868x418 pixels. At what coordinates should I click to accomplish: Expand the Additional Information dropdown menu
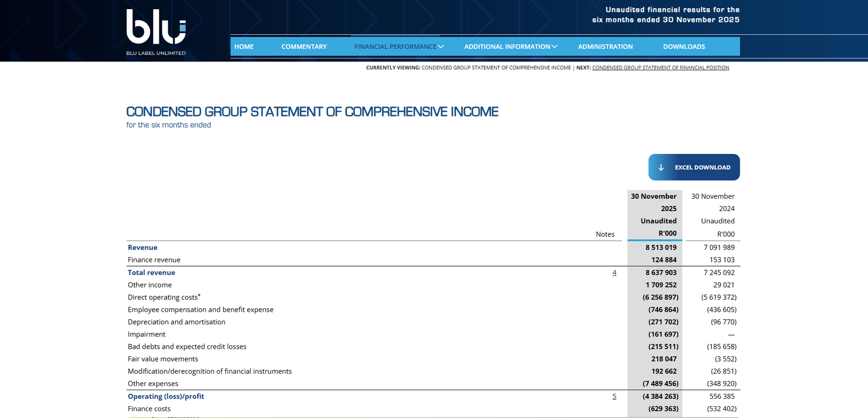tap(511, 46)
